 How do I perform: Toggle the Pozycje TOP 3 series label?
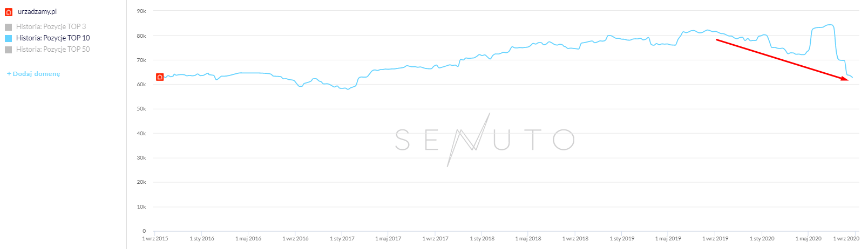pyautogui.click(x=51, y=26)
